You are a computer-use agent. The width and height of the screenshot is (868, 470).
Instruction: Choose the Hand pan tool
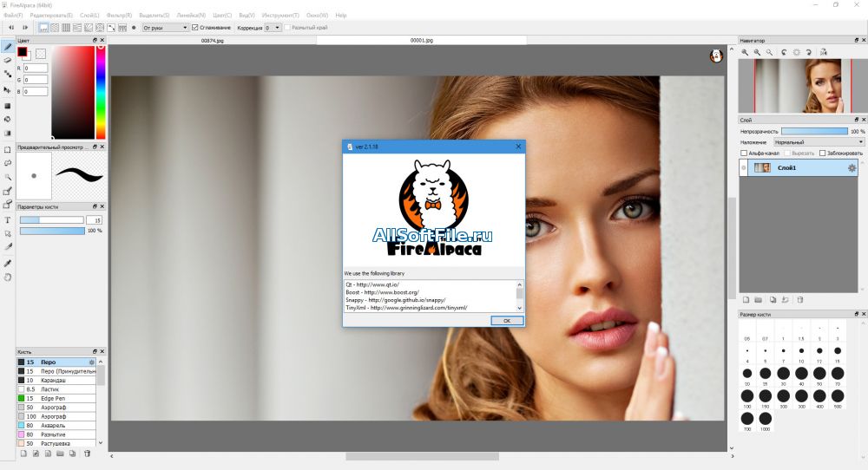(x=8, y=277)
